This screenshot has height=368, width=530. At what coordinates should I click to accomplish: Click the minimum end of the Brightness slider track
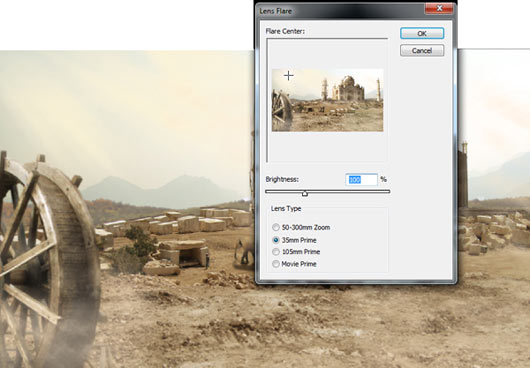(x=267, y=192)
